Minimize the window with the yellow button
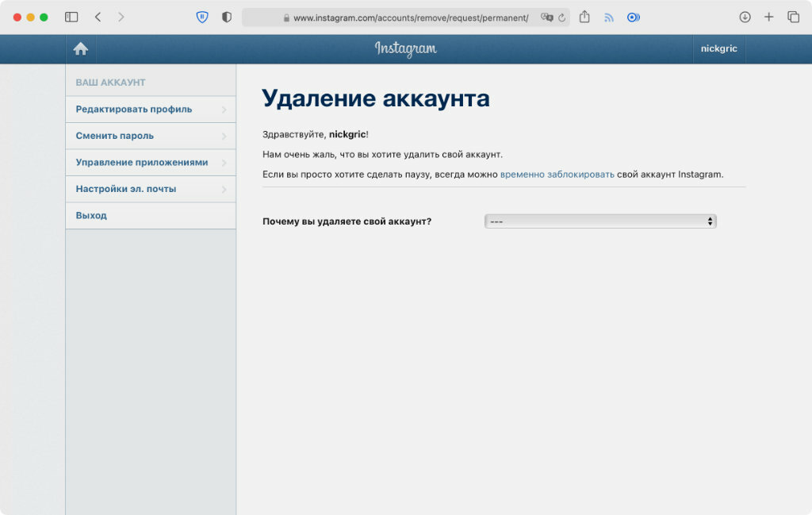 (31, 17)
